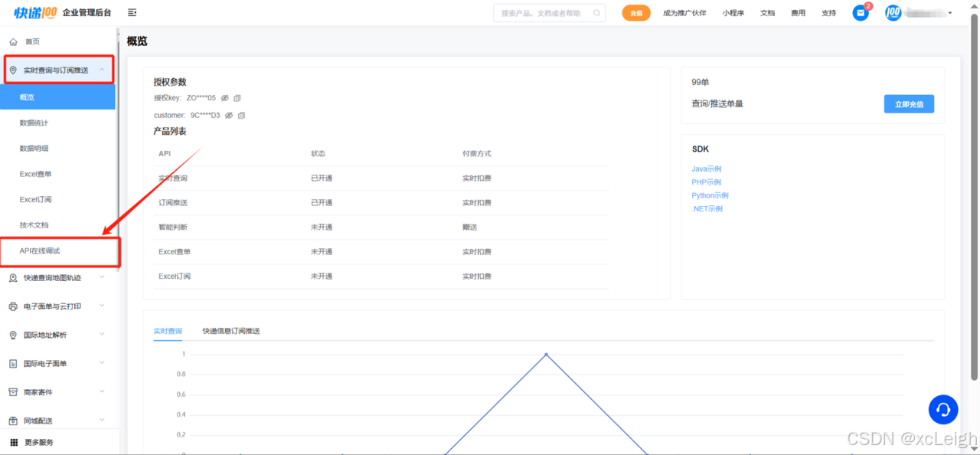The width and height of the screenshot is (980, 455).
Task: Switch to the 快递信息订阅推送 chart tab
Action: click(231, 331)
